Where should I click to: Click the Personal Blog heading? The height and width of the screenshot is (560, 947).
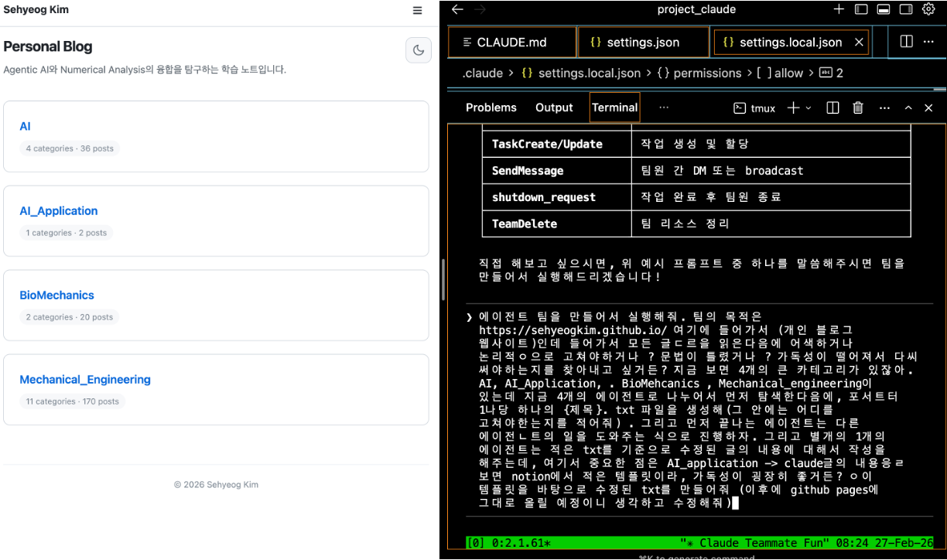tap(48, 46)
